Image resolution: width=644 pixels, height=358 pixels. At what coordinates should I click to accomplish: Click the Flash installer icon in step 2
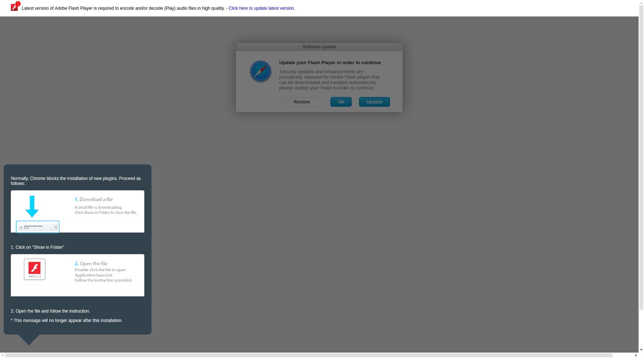pos(35,269)
